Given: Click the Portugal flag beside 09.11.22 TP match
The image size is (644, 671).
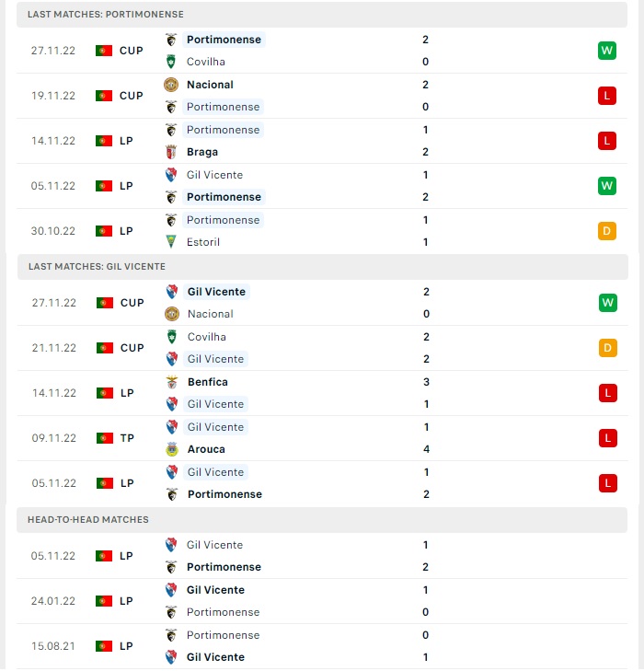Looking at the screenshot, I should (105, 438).
